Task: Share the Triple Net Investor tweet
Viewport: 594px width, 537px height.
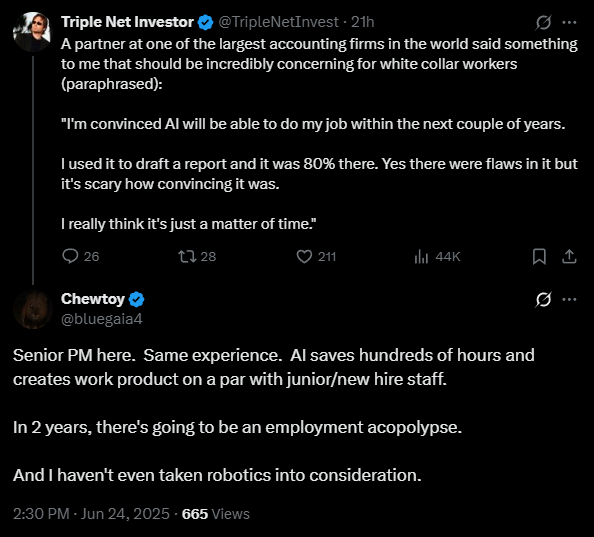Action: 569,256
